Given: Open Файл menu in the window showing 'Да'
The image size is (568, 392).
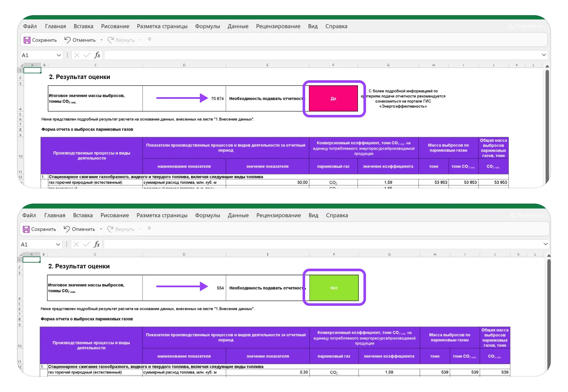Looking at the screenshot, I should click(30, 26).
